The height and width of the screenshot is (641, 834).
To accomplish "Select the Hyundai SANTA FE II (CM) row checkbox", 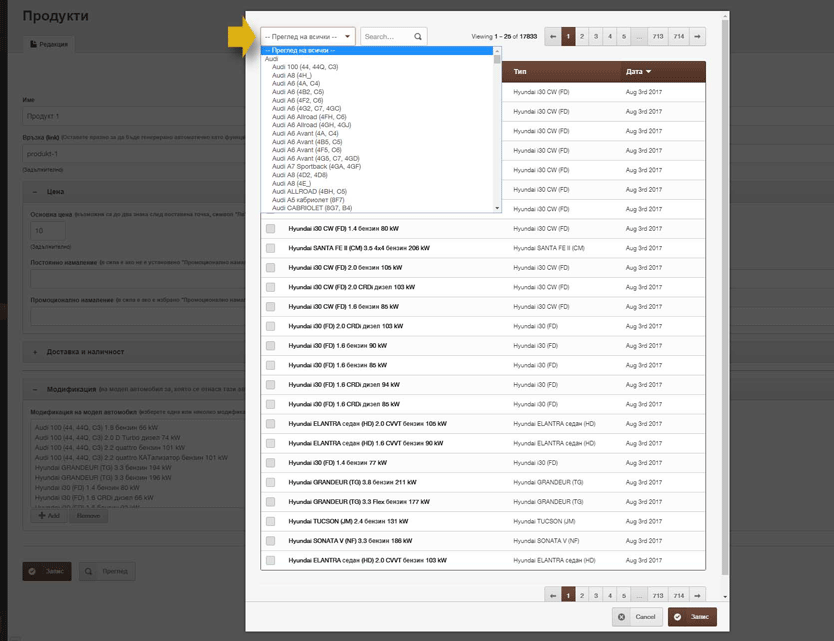I will click(271, 248).
